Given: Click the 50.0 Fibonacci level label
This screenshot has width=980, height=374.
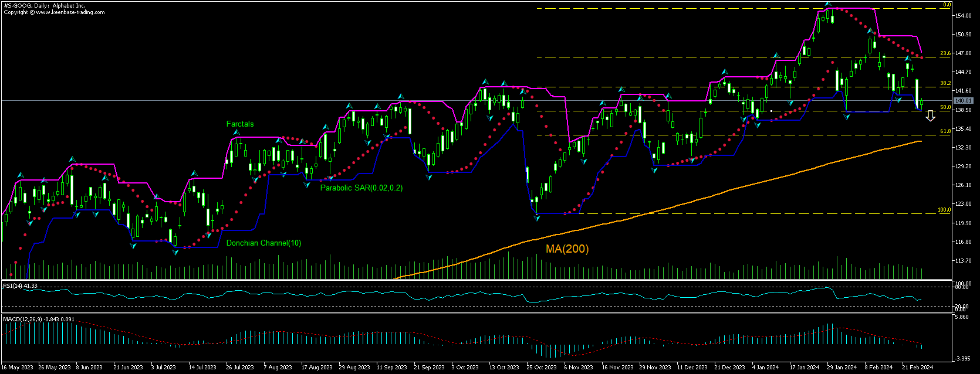Looking at the screenshot, I should tap(945, 108).
